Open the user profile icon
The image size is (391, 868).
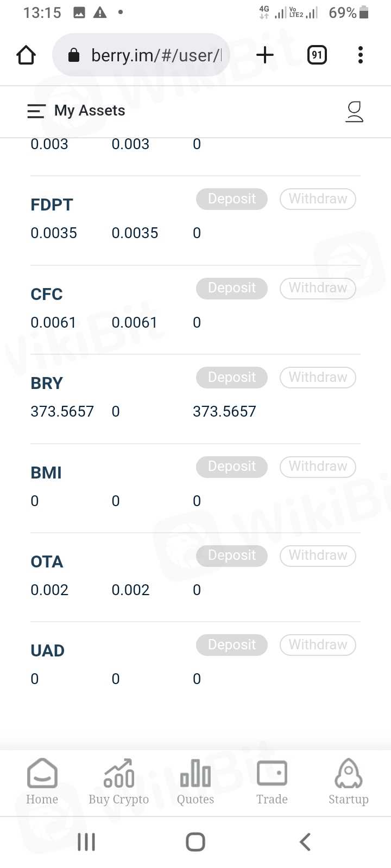click(x=354, y=111)
